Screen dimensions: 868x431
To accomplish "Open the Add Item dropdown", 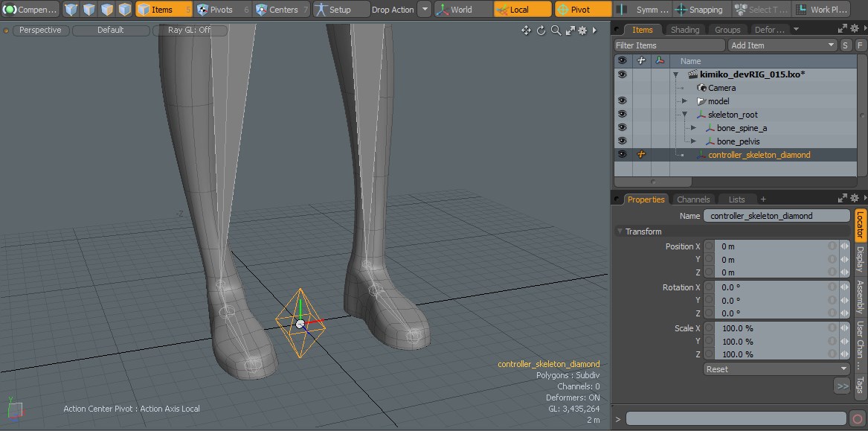I will tap(782, 45).
